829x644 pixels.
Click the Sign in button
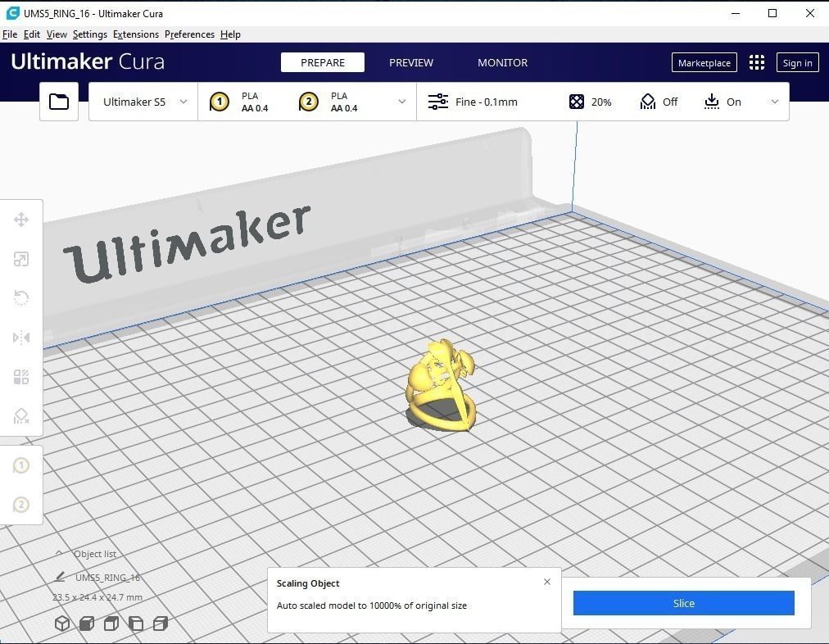pyautogui.click(x=797, y=62)
